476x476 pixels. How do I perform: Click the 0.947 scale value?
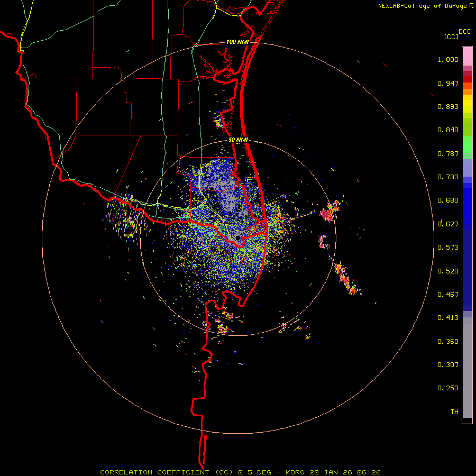point(448,83)
